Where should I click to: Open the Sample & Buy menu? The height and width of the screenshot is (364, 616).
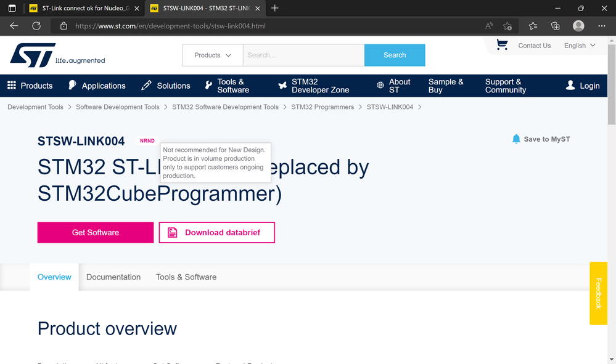(x=446, y=86)
